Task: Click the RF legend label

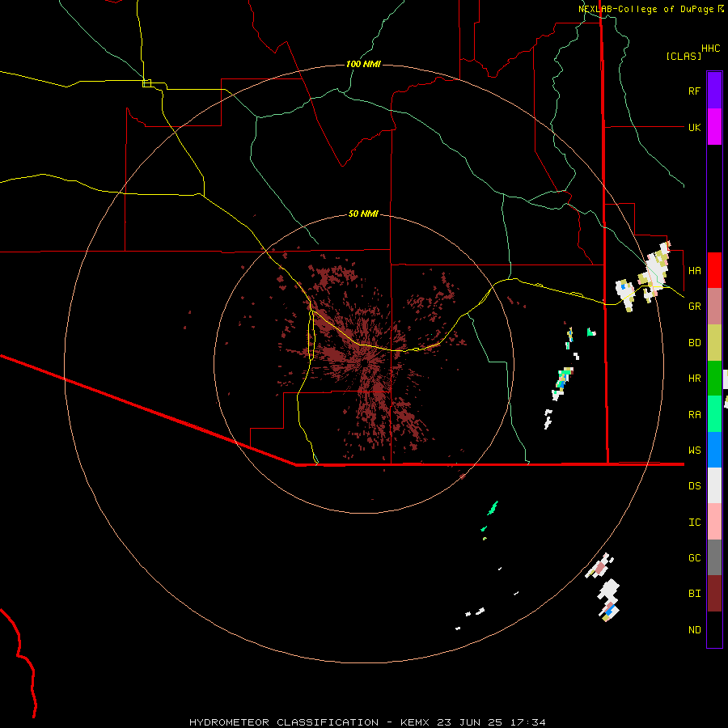Action: click(x=694, y=91)
